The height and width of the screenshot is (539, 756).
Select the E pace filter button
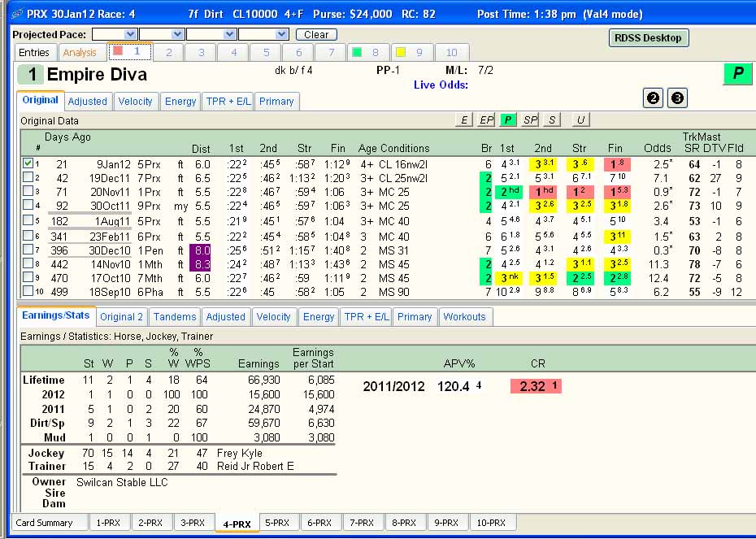coord(464,120)
